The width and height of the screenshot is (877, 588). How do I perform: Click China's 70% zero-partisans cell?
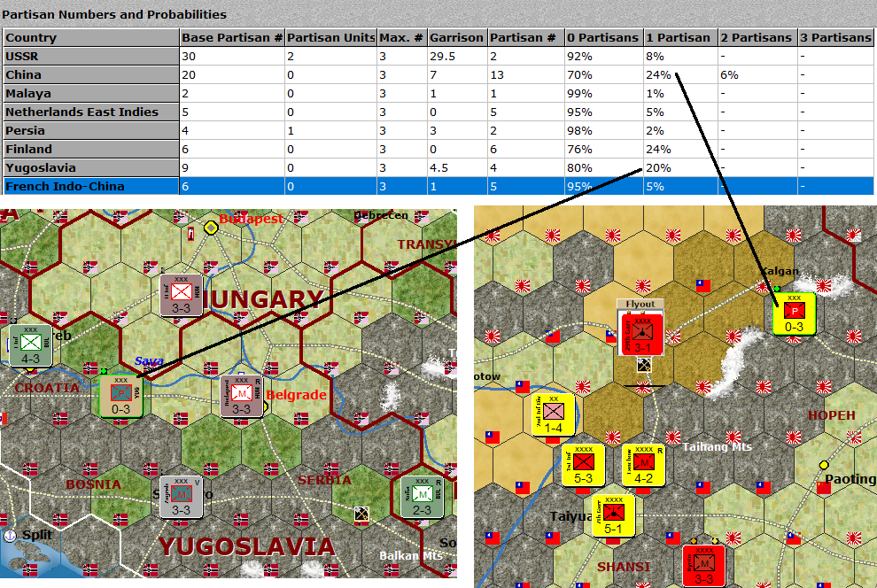point(603,75)
